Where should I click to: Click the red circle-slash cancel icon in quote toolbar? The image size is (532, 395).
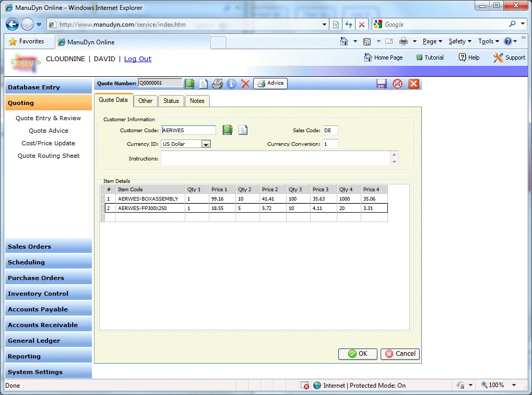(x=398, y=84)
